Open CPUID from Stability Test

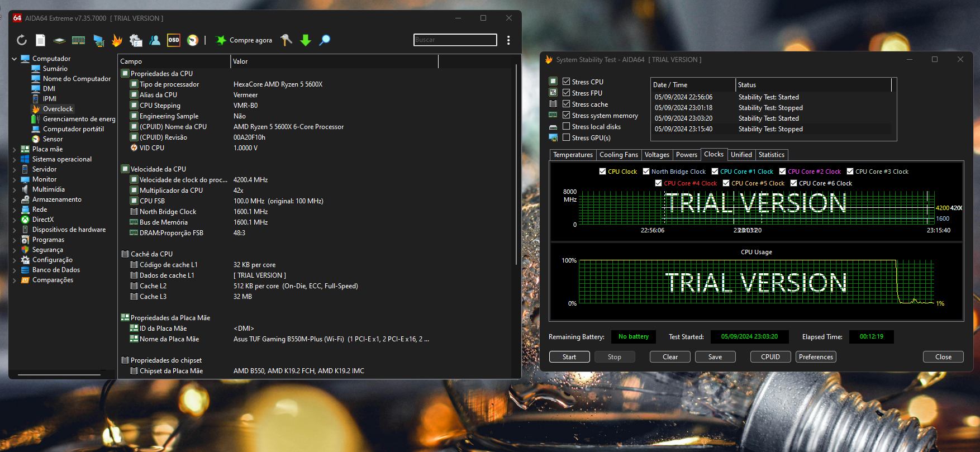point(770,357)
